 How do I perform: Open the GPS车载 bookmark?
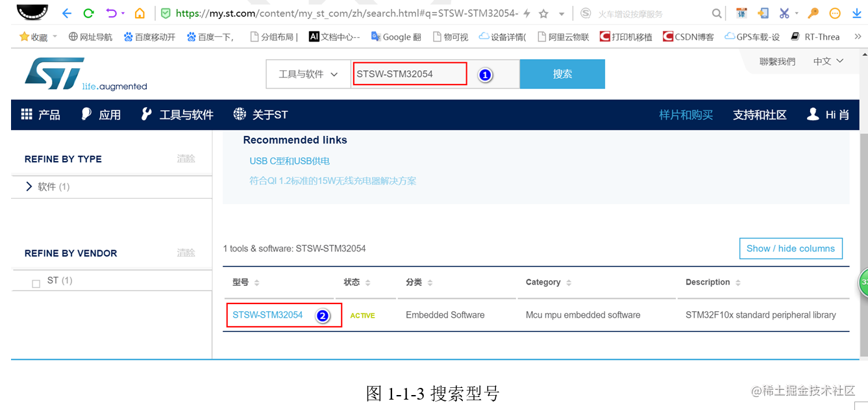pos(752,37)
